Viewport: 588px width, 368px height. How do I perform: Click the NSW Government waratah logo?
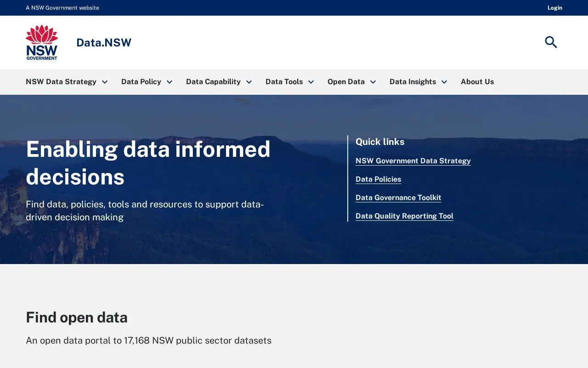click(x=42, y=42)
